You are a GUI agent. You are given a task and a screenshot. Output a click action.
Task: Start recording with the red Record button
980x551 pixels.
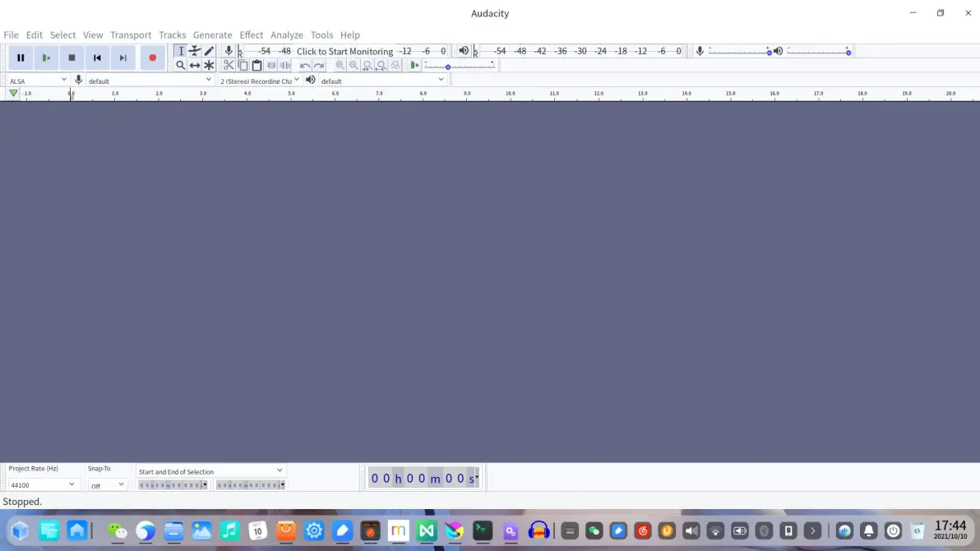pos(152,58)
